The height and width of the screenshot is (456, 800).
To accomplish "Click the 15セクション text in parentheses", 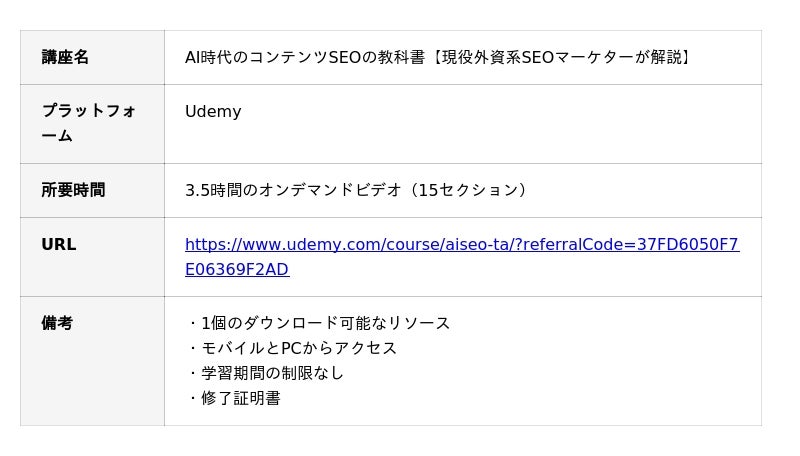I will 468,190.
